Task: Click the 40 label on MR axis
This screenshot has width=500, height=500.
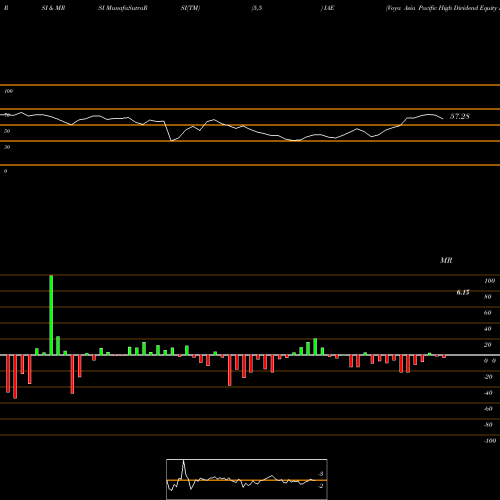Action: 487,329
